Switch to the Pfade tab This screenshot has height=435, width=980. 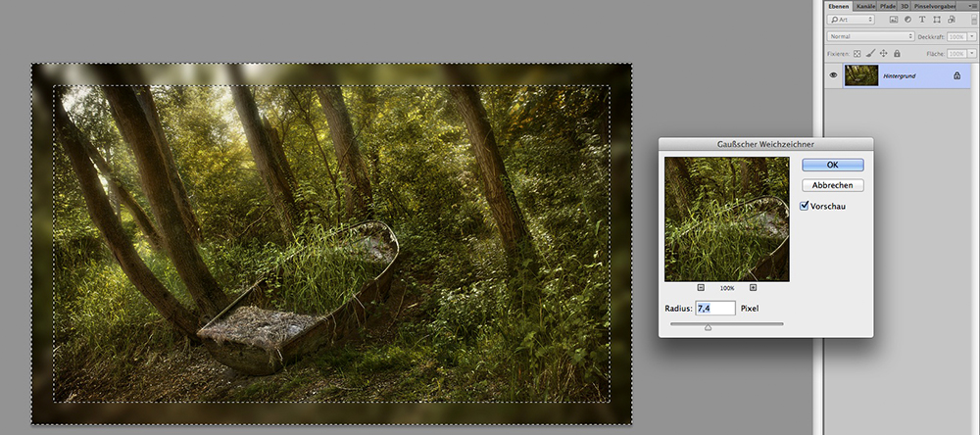(x=888, y=6)
